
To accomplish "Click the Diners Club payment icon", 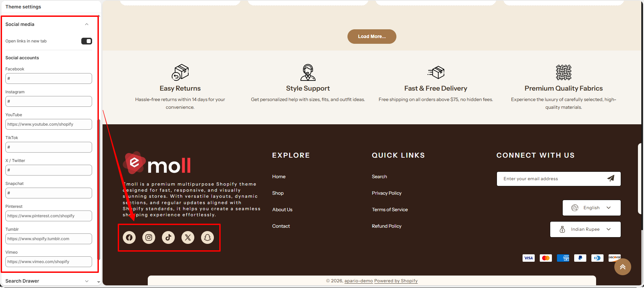I will pyautogui.click(x=597, y=258).
